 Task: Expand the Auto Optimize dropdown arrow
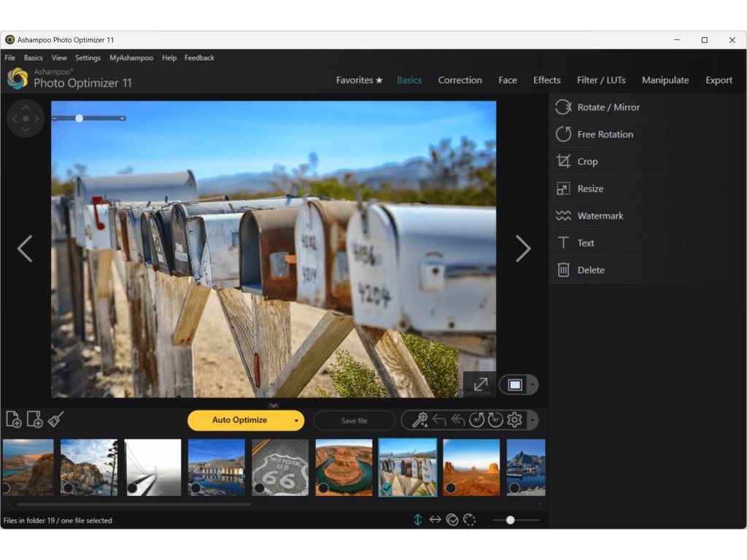point(296,421)
